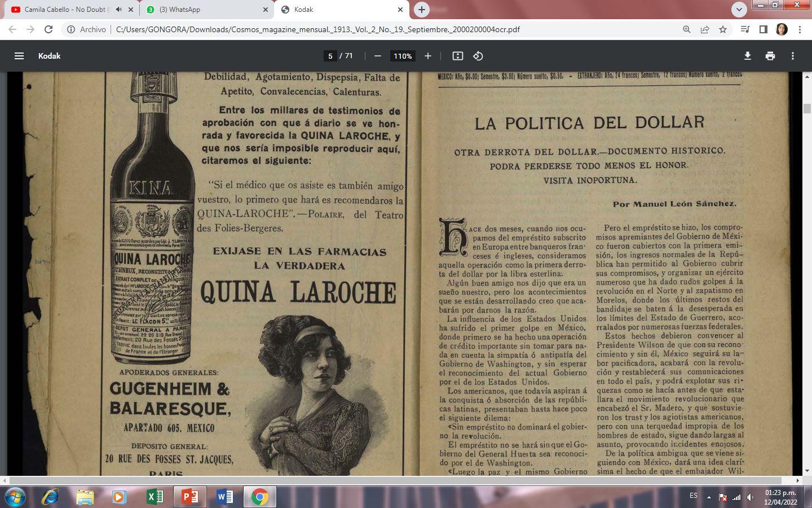Switch to Word in the taskbar

click(225, 497)
